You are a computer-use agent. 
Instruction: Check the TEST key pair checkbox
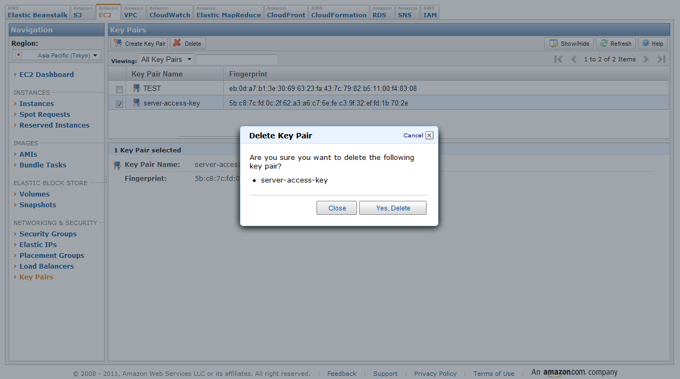pos(119,89)
